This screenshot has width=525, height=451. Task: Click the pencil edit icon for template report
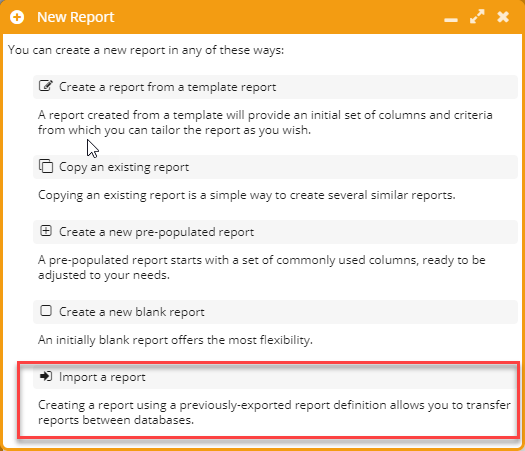point(46,86)
